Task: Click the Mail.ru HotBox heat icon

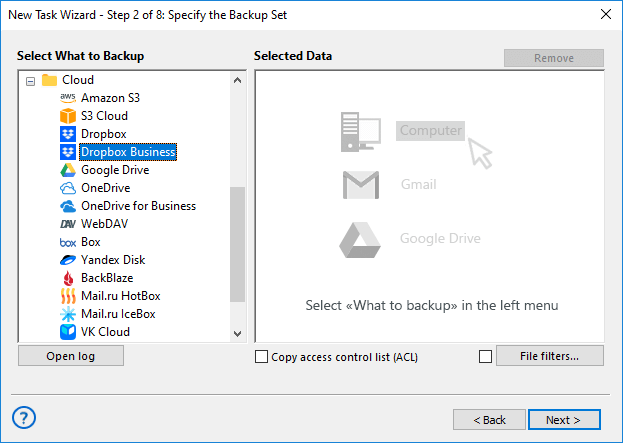Action: click(x=68, y=296)
